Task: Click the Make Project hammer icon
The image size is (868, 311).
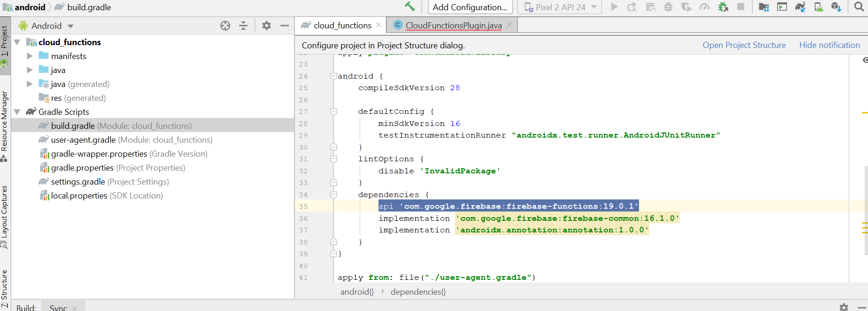Action: click(410, 7)
